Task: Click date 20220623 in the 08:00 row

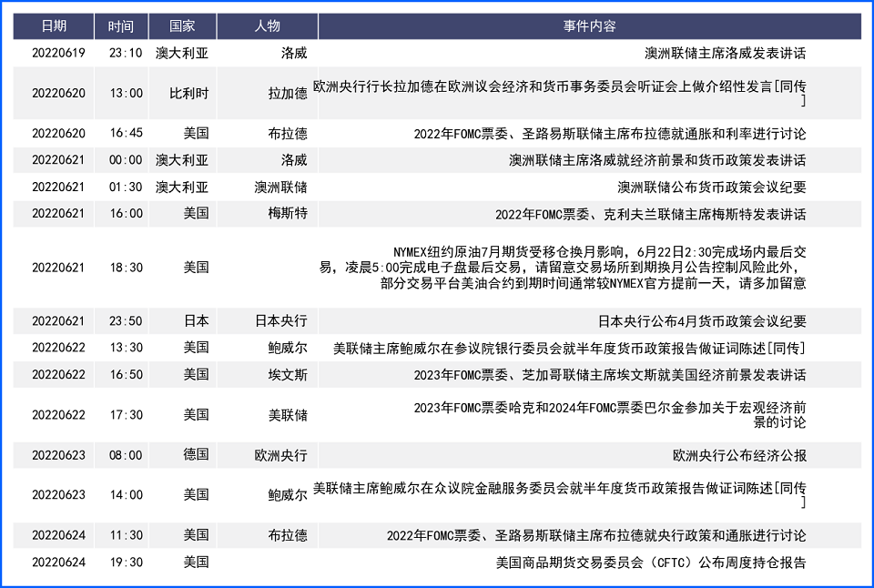Action: (58, 455)
